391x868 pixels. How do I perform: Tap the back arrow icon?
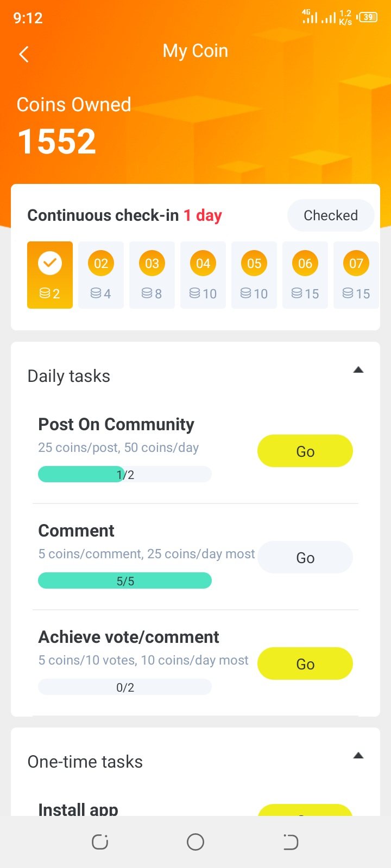24,54
